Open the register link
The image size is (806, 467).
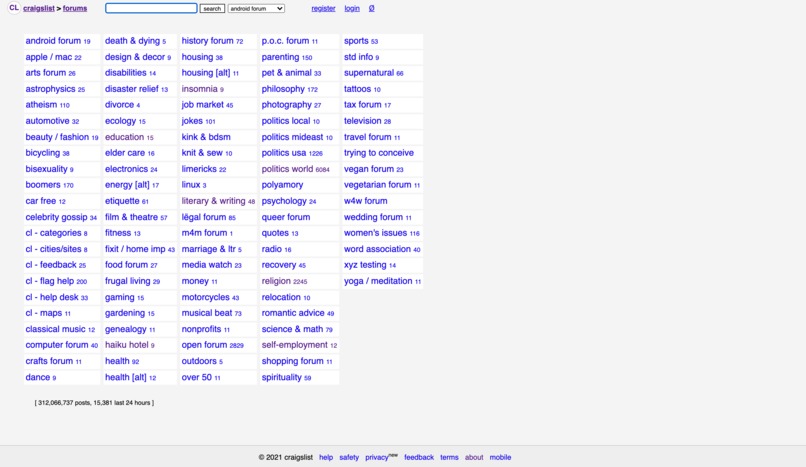coord(323,8)
